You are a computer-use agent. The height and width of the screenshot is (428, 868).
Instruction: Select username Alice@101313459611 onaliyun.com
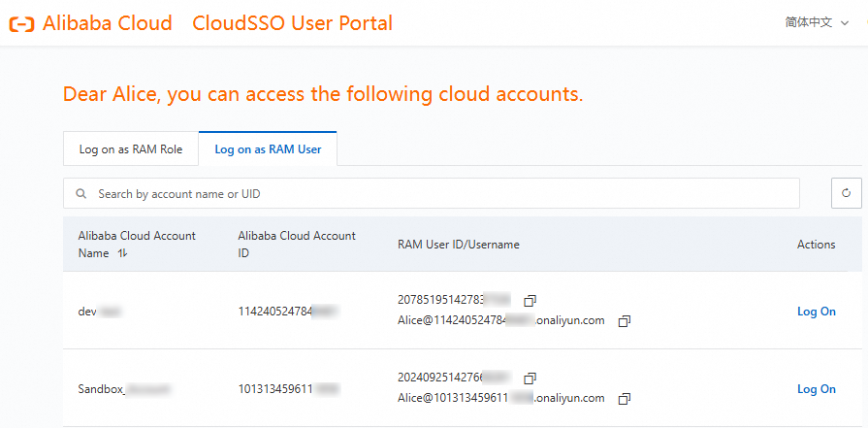pyautogui.click(x=501, y=398)
